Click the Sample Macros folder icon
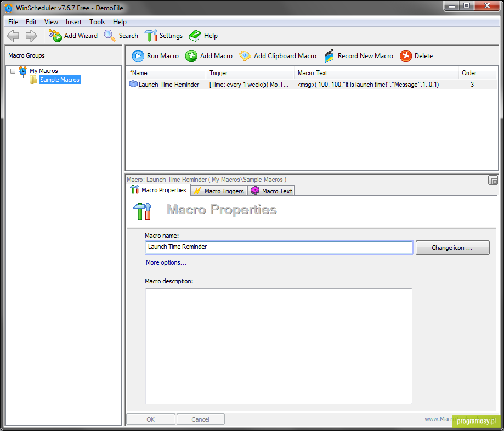The image size is (504, 431). pyautogui.click(x=33, y=80)
